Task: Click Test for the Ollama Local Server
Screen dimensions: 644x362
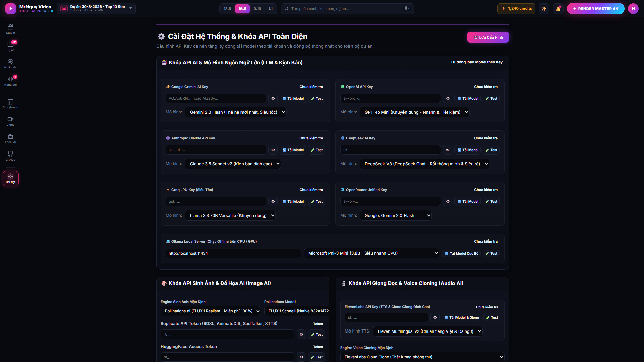Action: (491, 253)
